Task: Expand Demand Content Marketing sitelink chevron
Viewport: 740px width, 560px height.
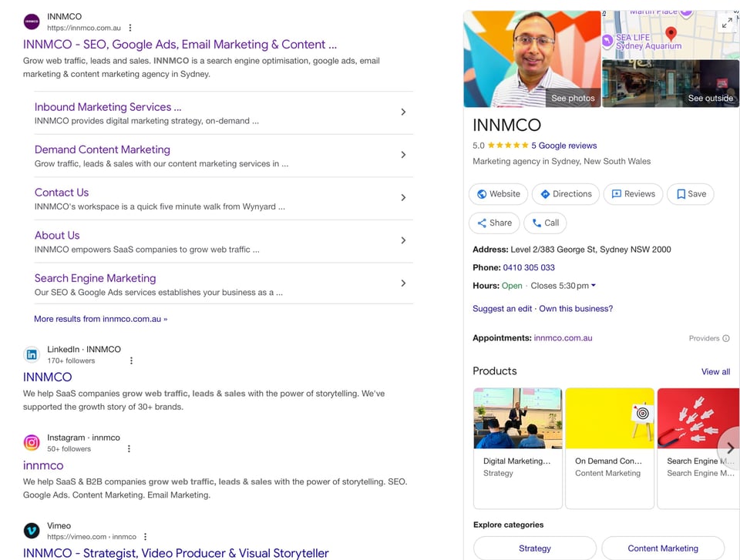Action: 403,155
